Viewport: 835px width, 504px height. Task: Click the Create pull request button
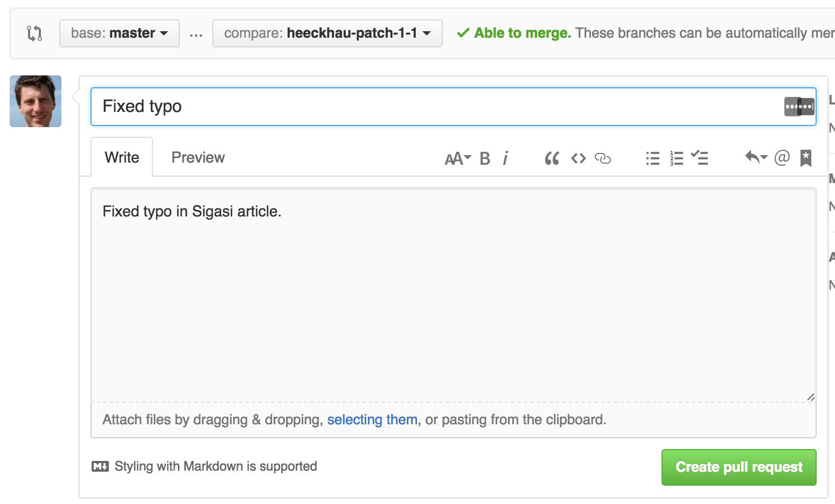(x=739, y=467)
